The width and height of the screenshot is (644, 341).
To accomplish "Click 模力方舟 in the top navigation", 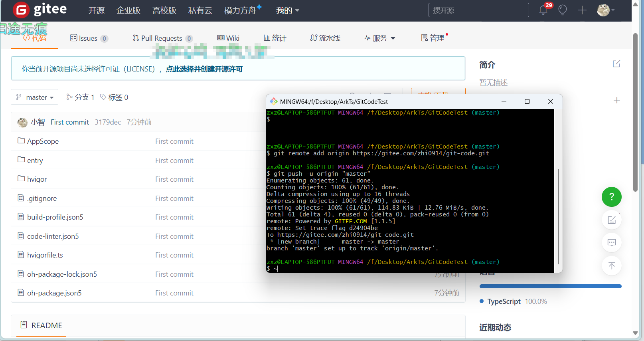I will [x=240, y=10].
